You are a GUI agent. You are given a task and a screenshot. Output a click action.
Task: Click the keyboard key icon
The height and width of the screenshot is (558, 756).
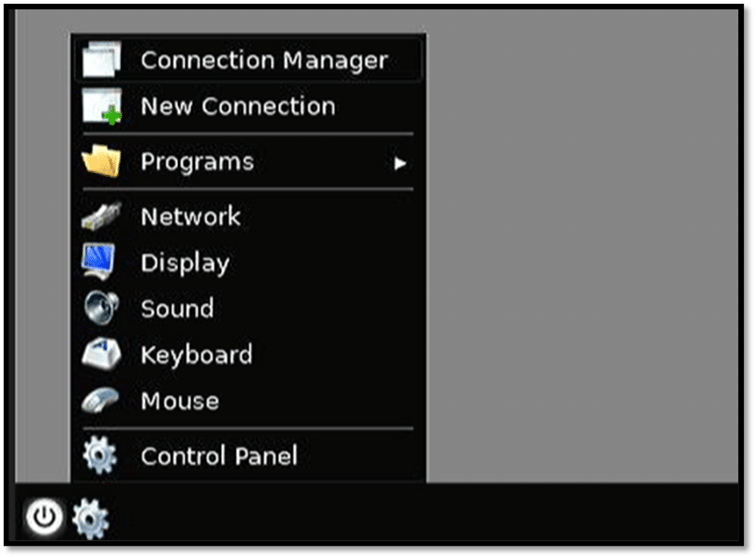[101, 354]
